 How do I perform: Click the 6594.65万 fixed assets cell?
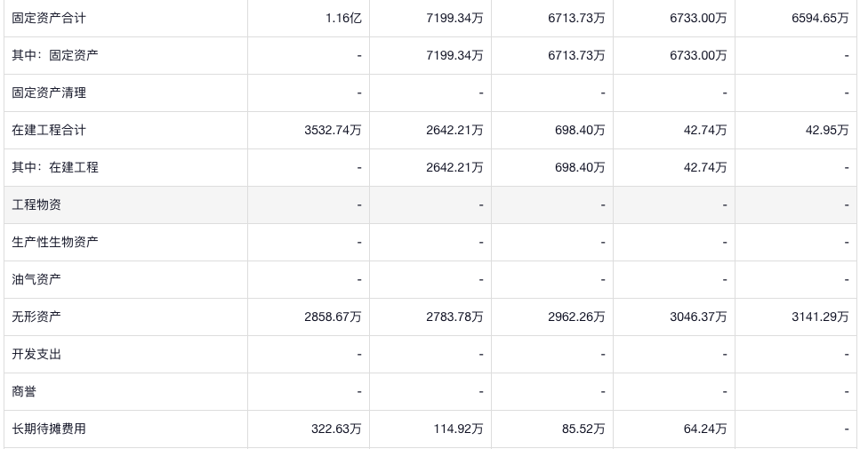[820, 18]
